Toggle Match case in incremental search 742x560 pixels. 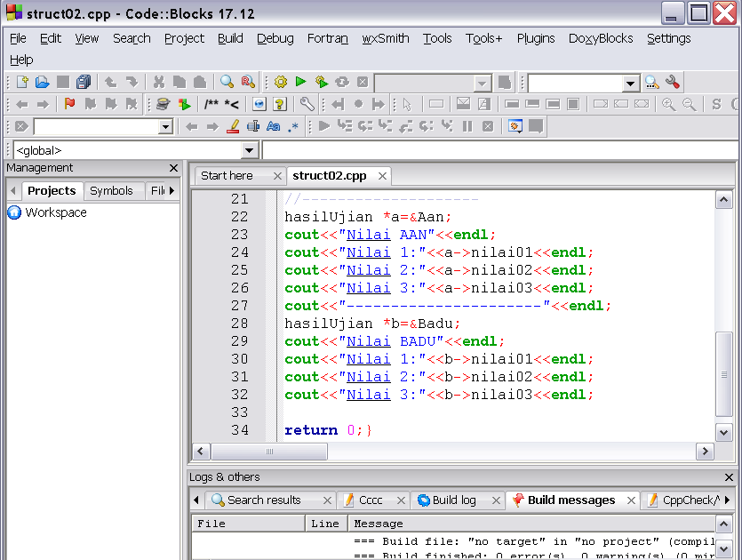click(x=273, y=126)
